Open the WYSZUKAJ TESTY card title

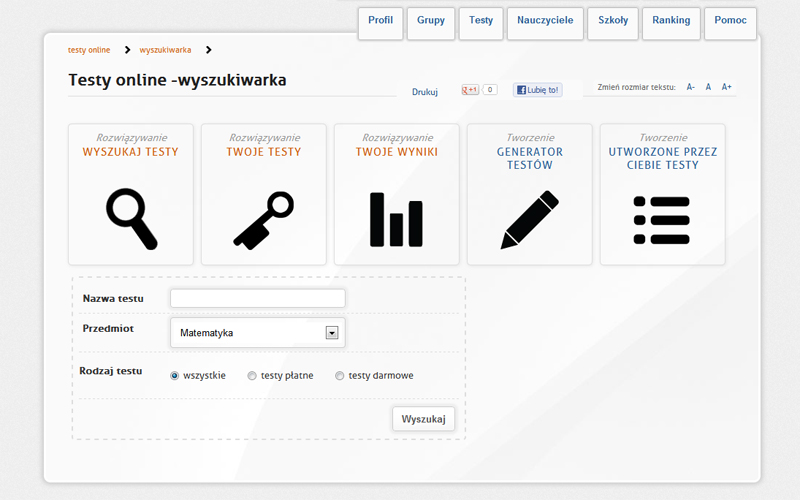click(x=131, y=152)
